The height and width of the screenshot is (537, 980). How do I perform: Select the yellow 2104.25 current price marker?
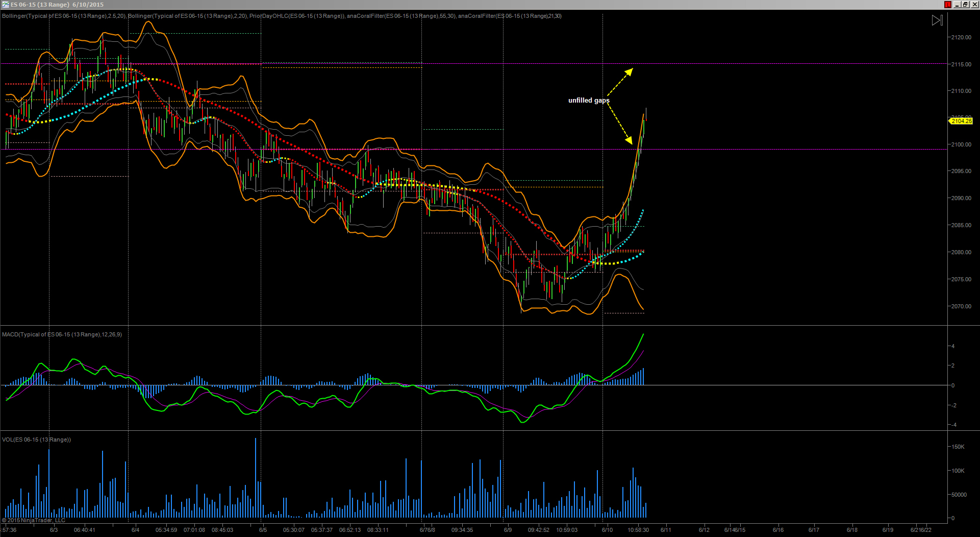(x=961, y=121)
